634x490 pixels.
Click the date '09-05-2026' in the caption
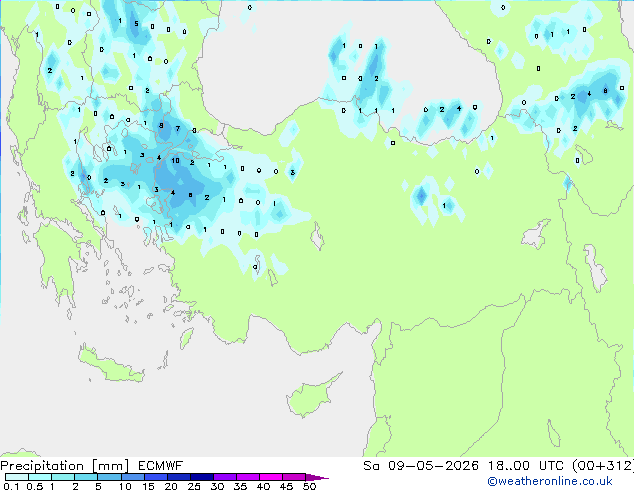tap(433, 466)
